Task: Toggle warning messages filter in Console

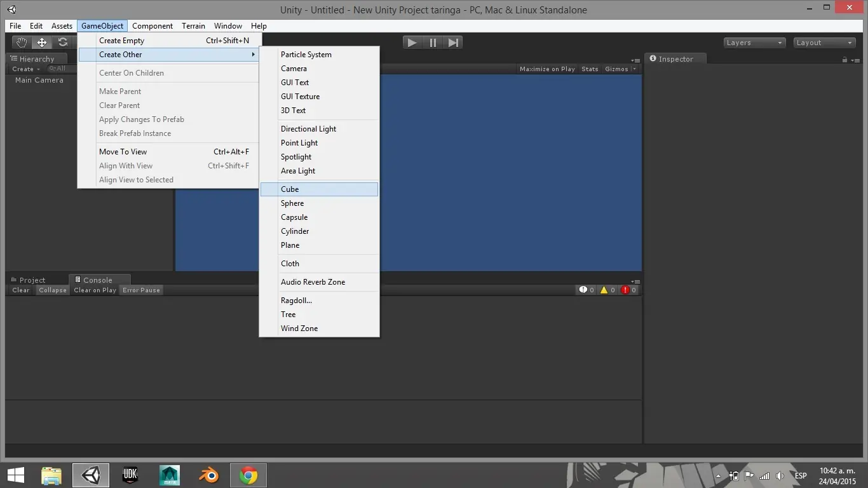Action: click(607, 290)
